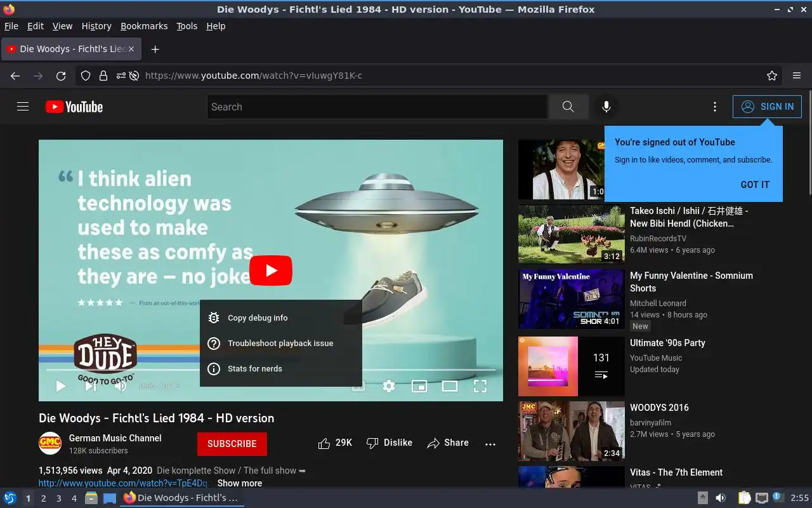Dismiss popup with GOT IT
The width and height of the screenshot is (812, 508).
coord(755,185)
